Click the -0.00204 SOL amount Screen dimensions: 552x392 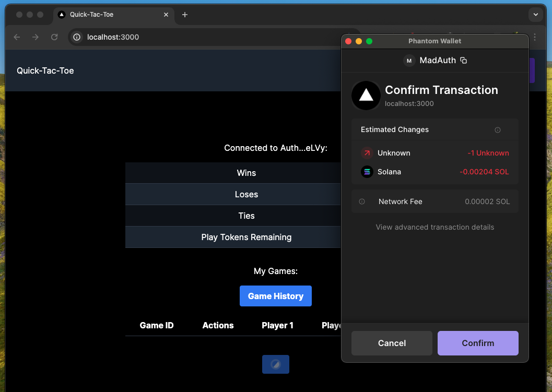pyautogui.click(x=484, y=172)
